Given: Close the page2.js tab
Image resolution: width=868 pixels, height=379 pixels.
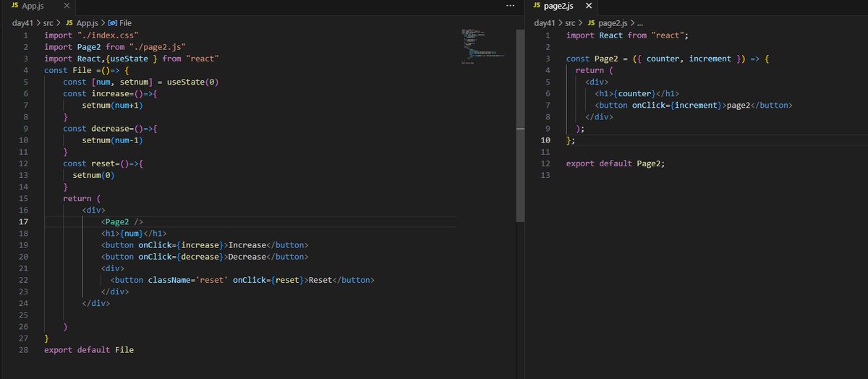Looking at the screenshot, I should coord(588,6).
